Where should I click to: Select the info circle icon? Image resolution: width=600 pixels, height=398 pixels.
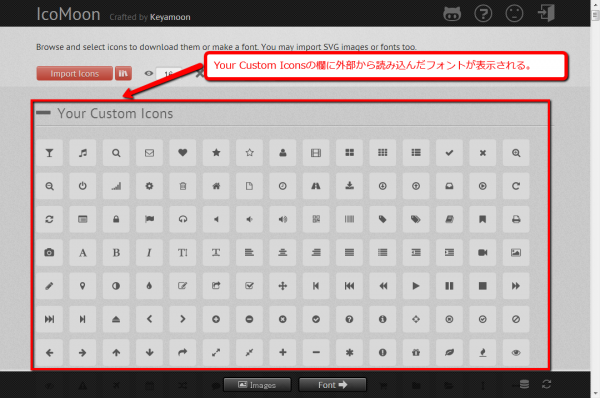click(x=383, y=319)
